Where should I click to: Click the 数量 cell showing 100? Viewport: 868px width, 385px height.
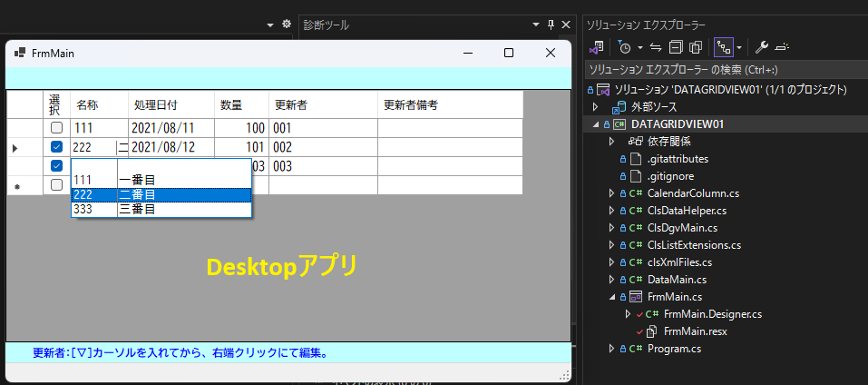(x=241, y=128)
